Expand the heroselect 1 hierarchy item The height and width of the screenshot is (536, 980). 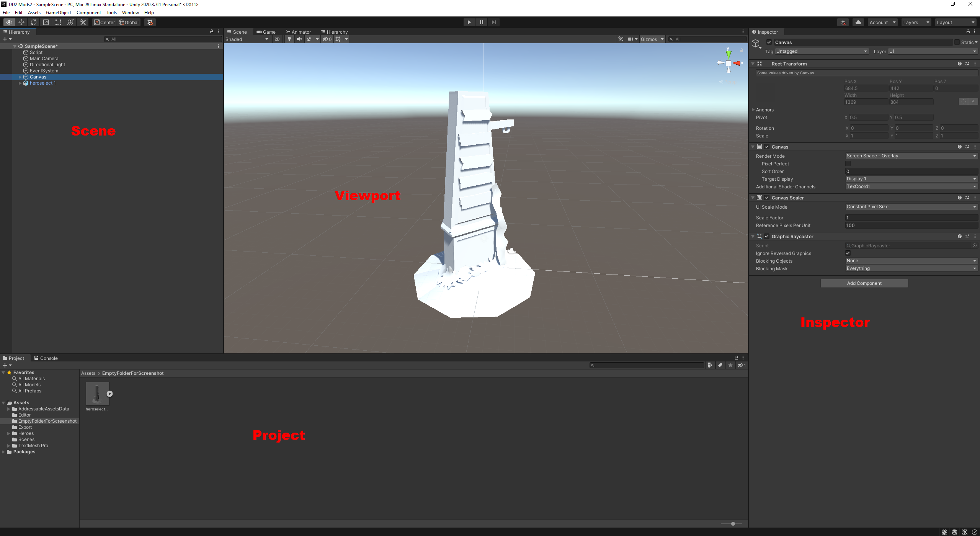20,83
